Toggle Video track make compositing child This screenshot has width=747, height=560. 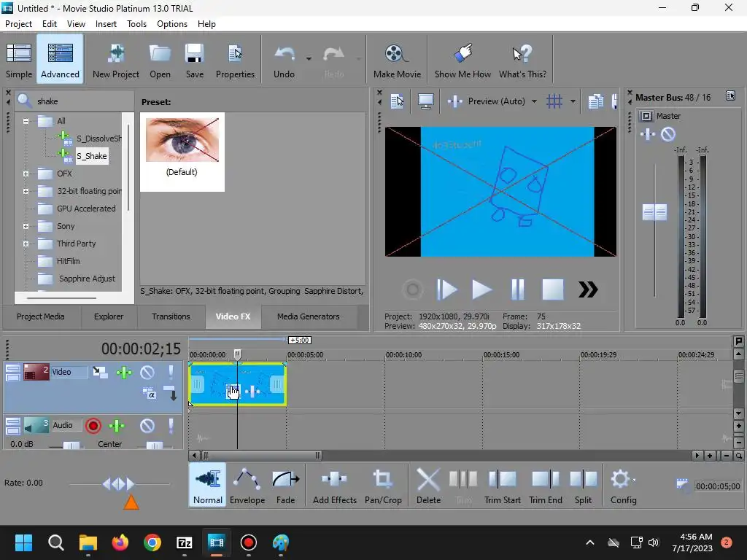click(x=171, y=393)
